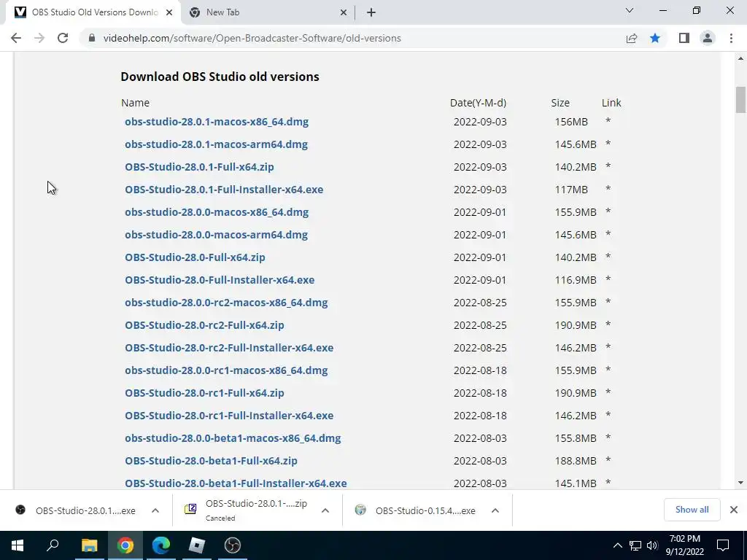
Task: Open OBS Studio from the taskbar
Action: 233,545
